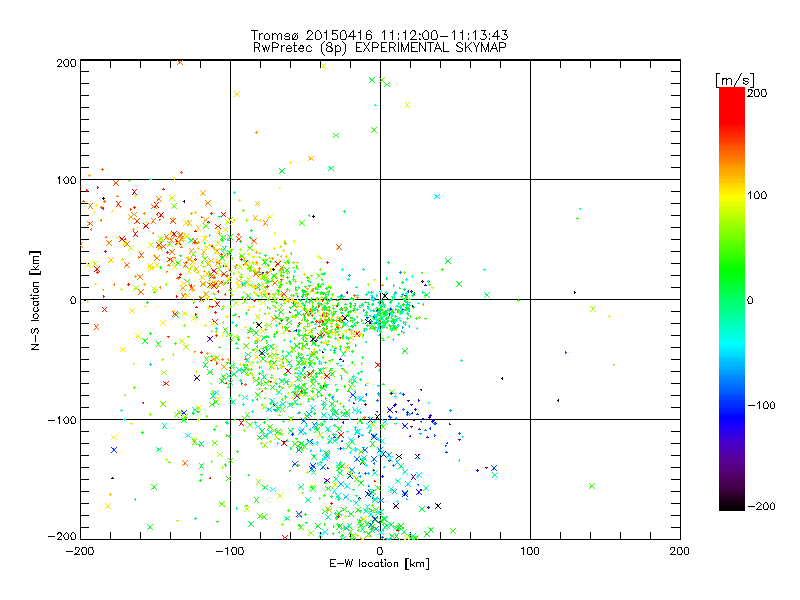This screenshot has height=600, width=800.
Task: Click the x-axis tick label '-200'
Action: pyautogui.click(x=80, y=552)
